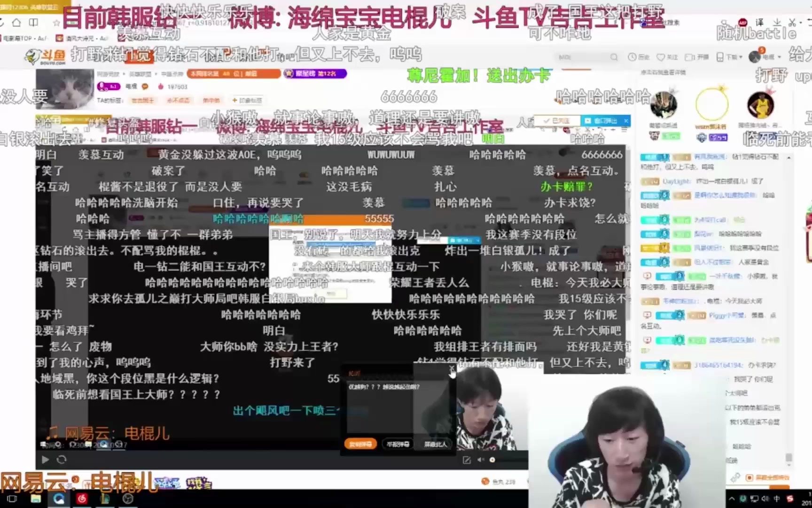The height and width of the screenshot is (508, 812).
Task: Open NetEase Cloud Music from the taskbar
Action: coord(82,499)
